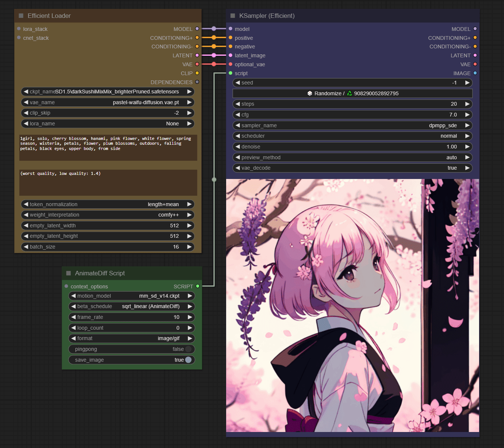The image size is (504, 448).
Task: Click the green script input port on KSampler
Action: pyautogui.click(x=231, y=73)
